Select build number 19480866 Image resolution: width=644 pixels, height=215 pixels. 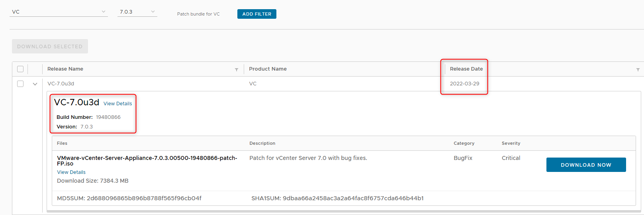108,117
